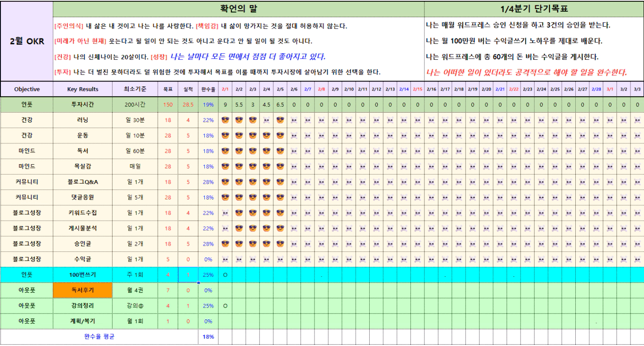The image size is (644, 346).
Task: Select the affirmation line starting with '[주인의식]'
Action: [201, 26]
